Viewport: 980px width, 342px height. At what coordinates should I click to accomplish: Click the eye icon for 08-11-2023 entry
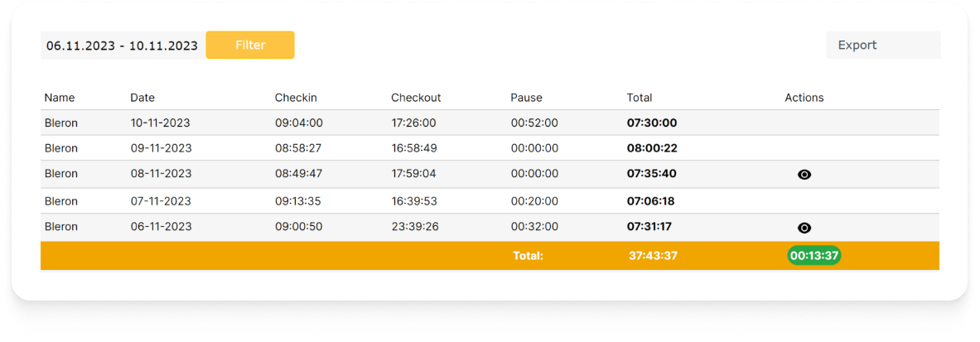pos(804,175)
